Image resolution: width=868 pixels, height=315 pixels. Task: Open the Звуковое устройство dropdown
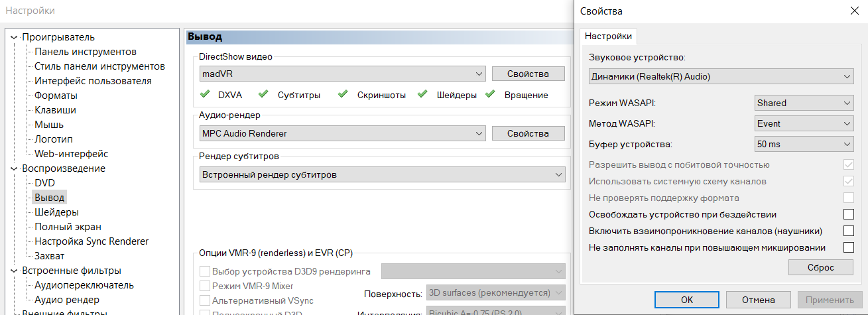pyautogui.click(x=721, y=76)
